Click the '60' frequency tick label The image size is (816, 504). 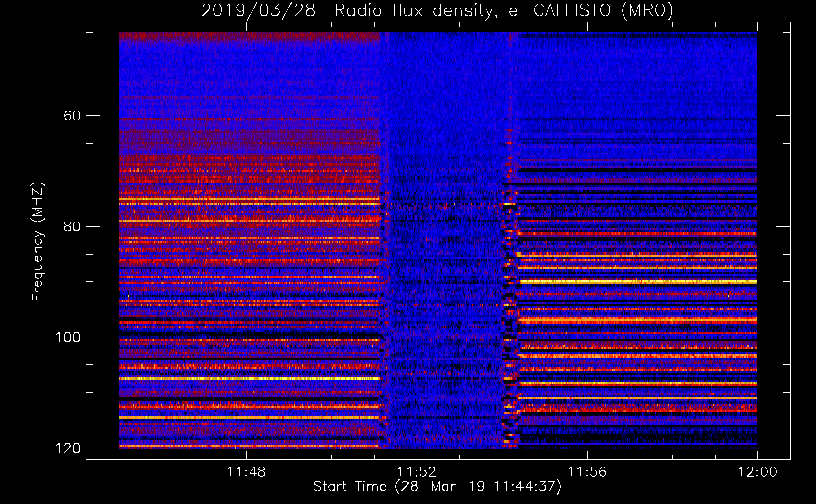click(x=72, y=116)
